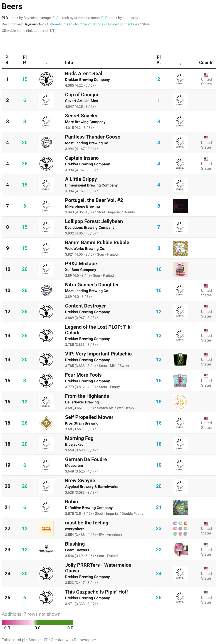This screenshot has height=644, width=218.
Task: Click the Countr. column header
Action: coord(206,62)
